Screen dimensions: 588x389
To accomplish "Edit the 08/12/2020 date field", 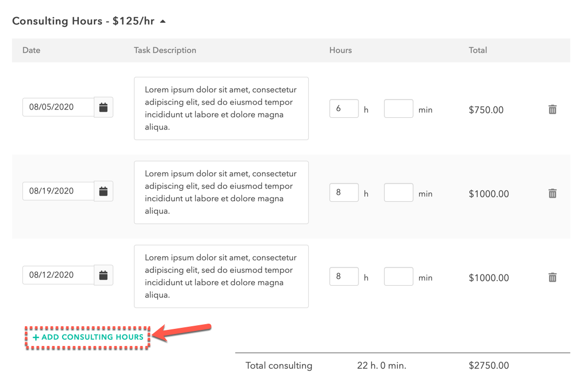I will pyautogui.click(x=58, y=275).
